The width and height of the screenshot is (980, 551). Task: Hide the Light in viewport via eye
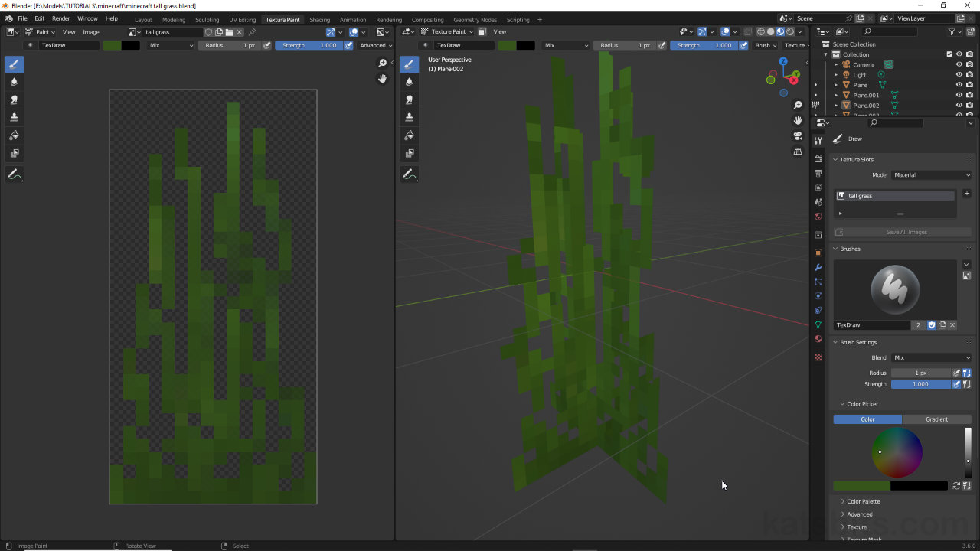pos(959,75)
